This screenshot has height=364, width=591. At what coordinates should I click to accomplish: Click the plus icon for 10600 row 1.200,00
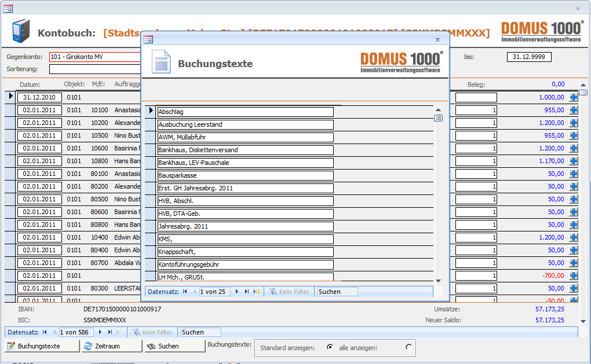(x=574, y=148)
